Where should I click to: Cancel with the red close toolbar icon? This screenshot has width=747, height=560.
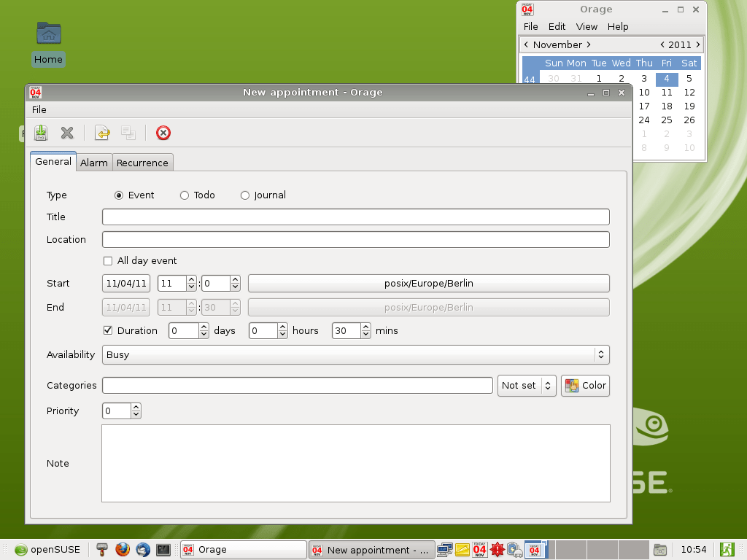(163, 133)
